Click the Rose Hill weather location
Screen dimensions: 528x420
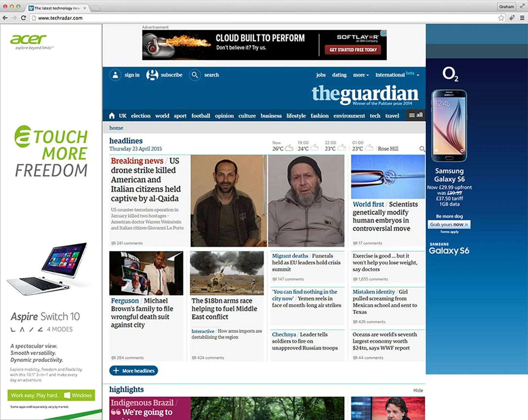(x=388, y=149)
